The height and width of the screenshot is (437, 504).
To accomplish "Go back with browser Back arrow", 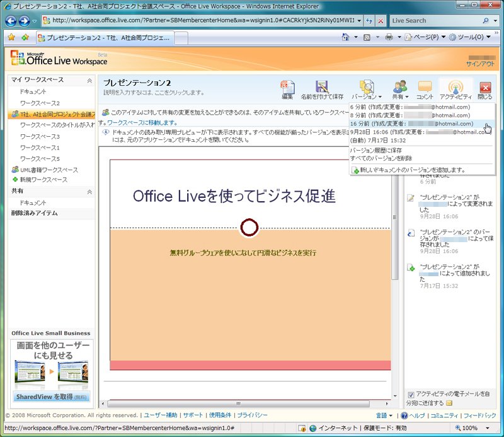I will click(x=11, y=21).
